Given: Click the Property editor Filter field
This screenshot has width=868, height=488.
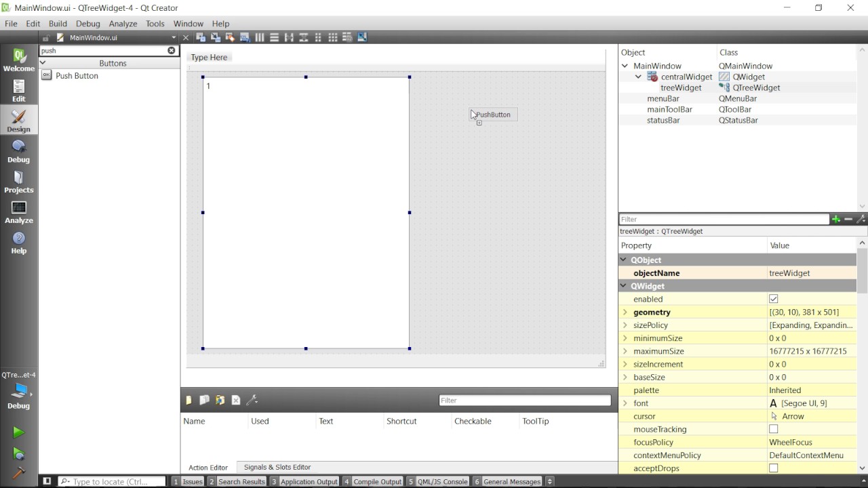Looking at the screenshot, I should [x=724, y=219].
